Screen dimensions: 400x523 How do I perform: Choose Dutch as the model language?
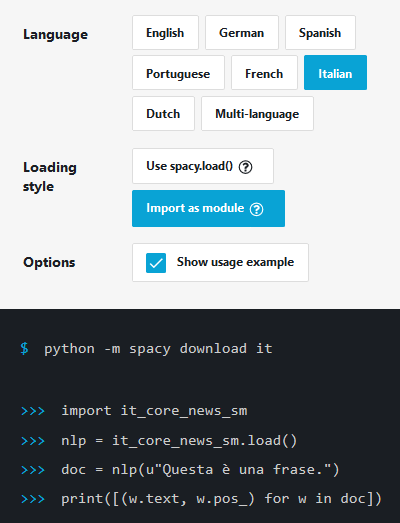click(x=163, y=114)
